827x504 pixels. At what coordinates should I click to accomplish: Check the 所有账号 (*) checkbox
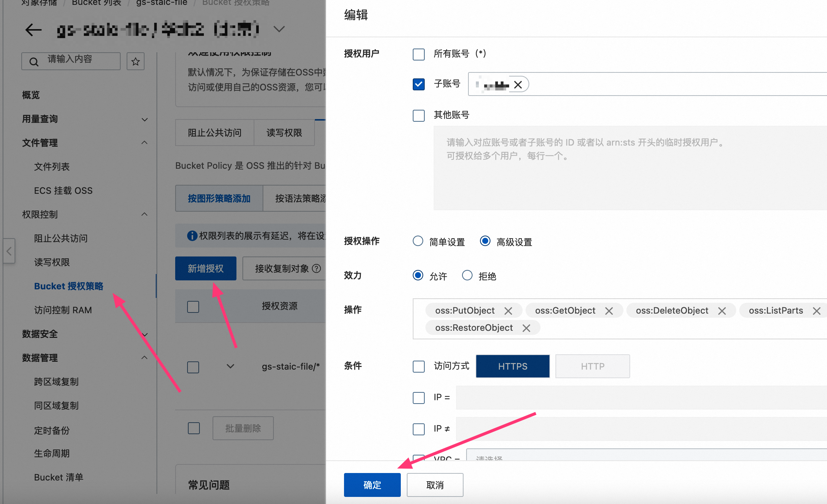click(419, 54)
